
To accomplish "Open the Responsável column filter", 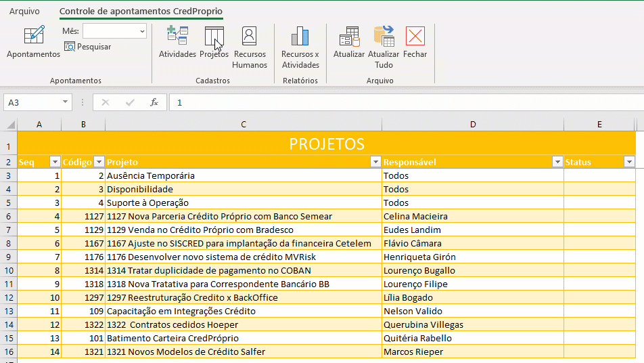I will click(x=557, y=162).
